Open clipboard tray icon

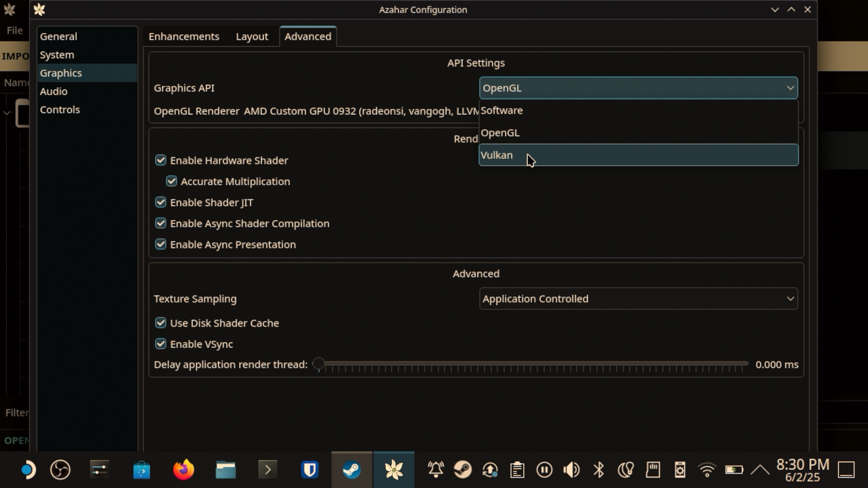[x=517, y=470]
